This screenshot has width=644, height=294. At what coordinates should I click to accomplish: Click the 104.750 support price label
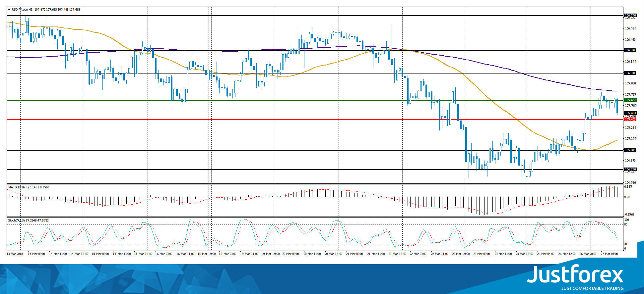(x=630, y=170)
